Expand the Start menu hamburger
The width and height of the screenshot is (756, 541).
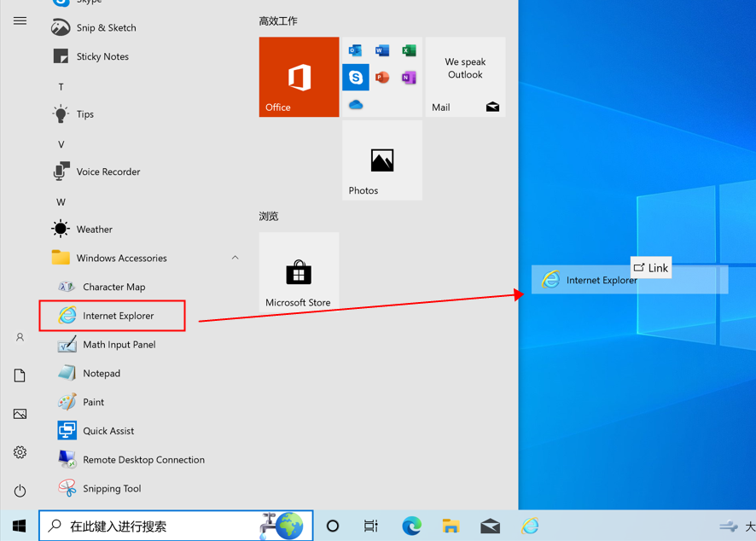click(x=20, y=20)
